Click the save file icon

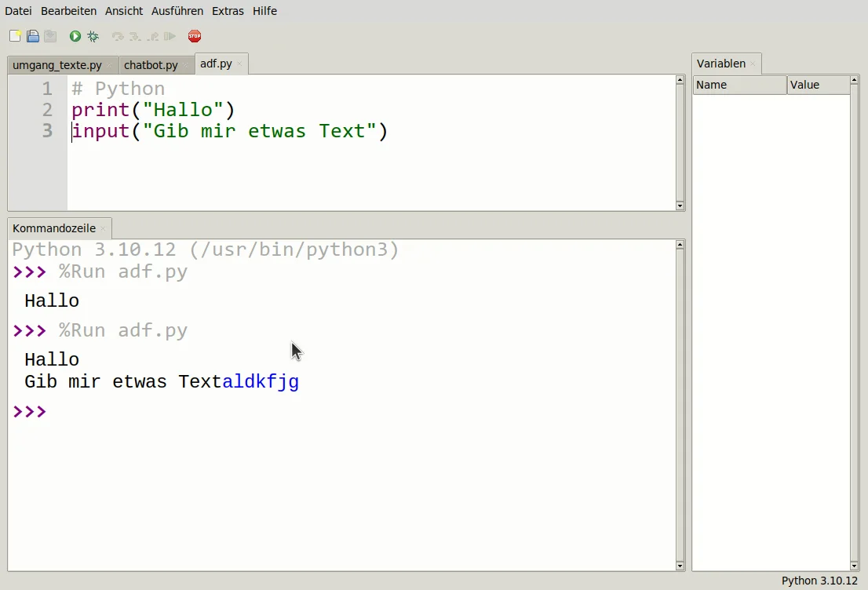coord(50,36)
